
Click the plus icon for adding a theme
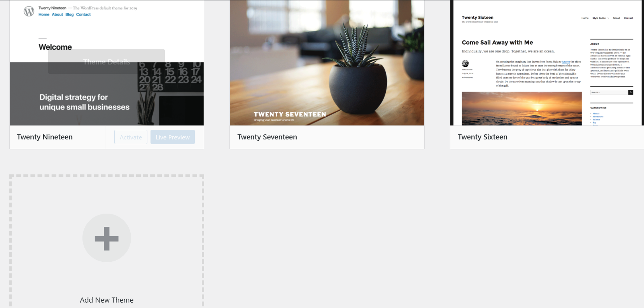[x=107, y=238]
